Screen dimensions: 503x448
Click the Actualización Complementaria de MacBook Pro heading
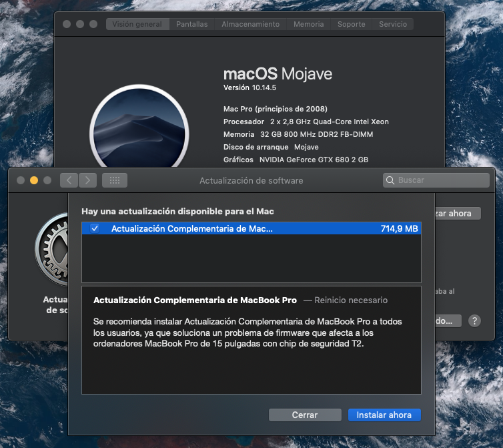coord(195,300)
